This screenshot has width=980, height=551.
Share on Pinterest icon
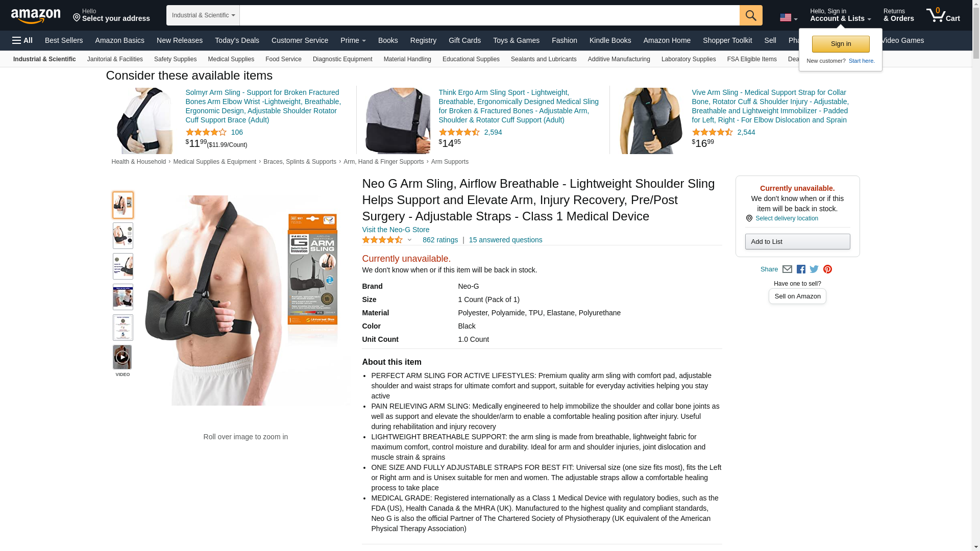pos(827,269)
